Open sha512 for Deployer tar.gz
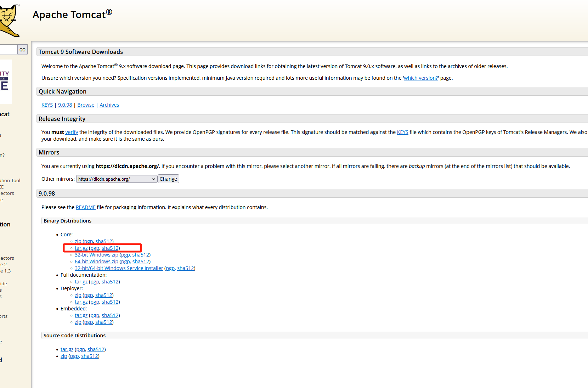 [x=110, y=302]
